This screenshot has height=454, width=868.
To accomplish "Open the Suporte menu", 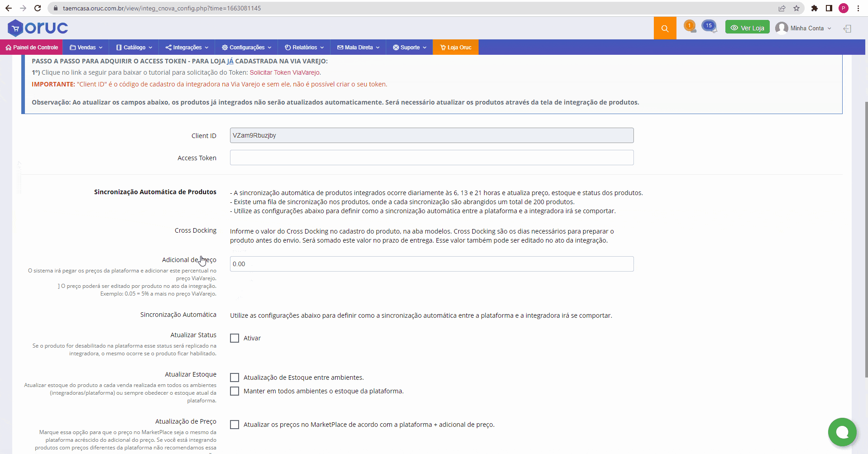I will tap(410, 47).
